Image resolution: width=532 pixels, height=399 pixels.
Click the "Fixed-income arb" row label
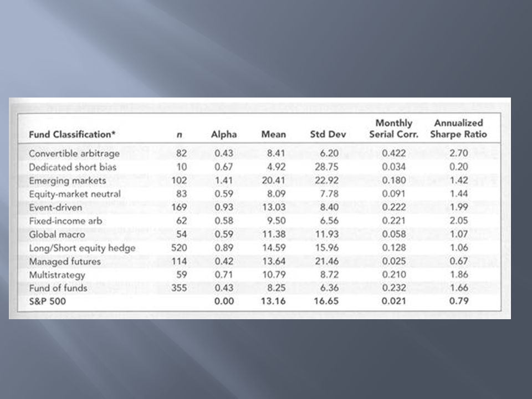(65, 221)
